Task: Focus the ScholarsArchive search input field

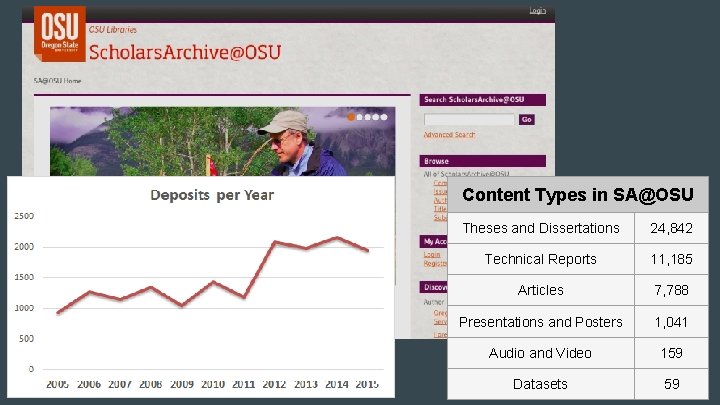Action: point(469,120)
